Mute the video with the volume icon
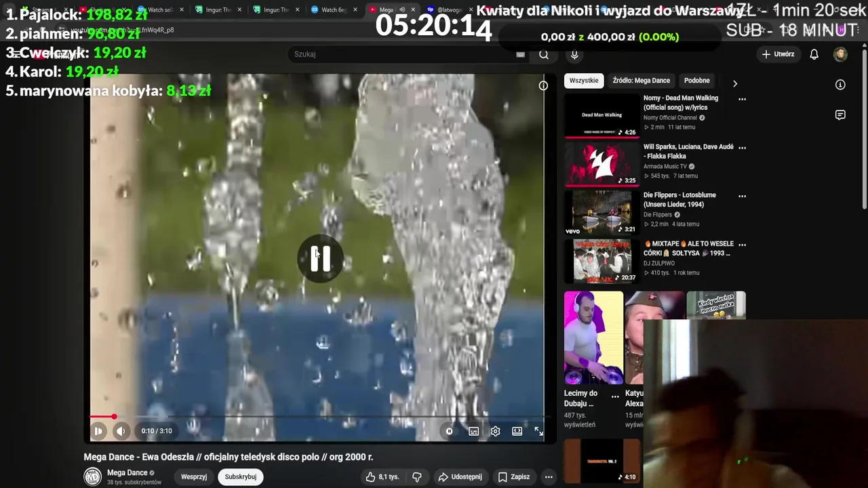868x488 pixels. point(121,431)
